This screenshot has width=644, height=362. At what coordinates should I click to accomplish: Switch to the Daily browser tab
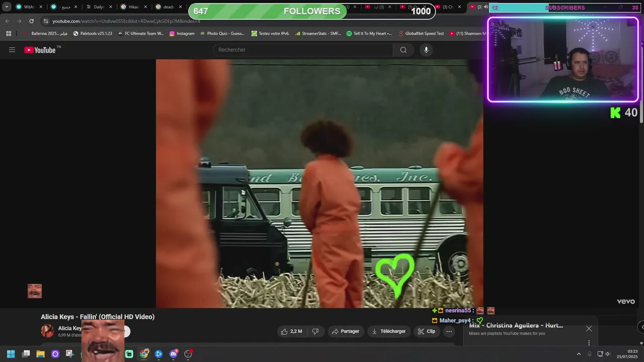[96, 7]
